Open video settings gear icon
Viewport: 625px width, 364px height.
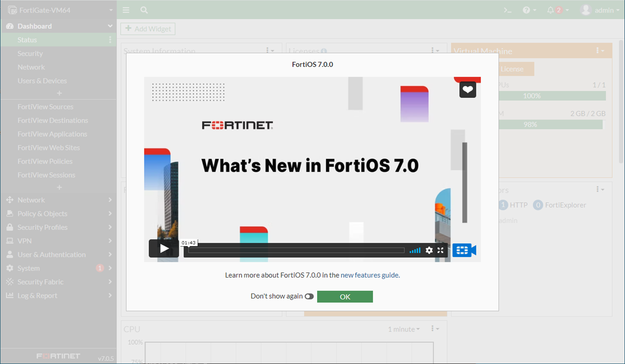[429, 251]
